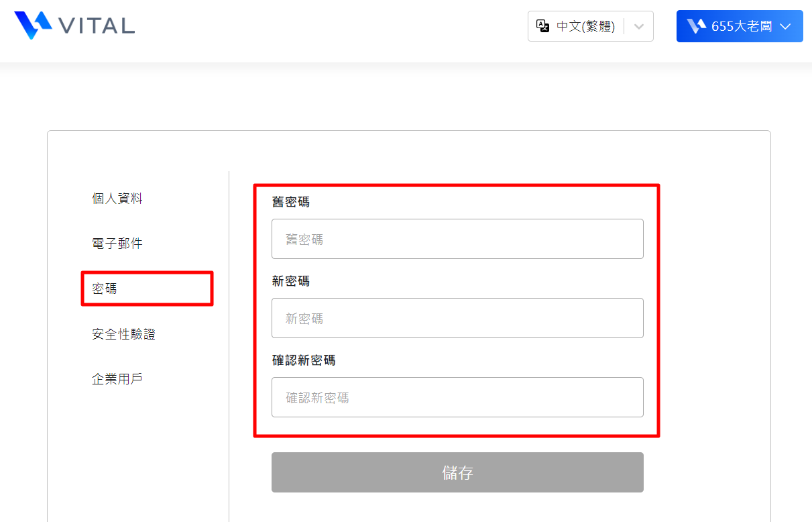Open the 中文(繁體) language dropdown
The image size is (812, 522).
click(585, 26)
